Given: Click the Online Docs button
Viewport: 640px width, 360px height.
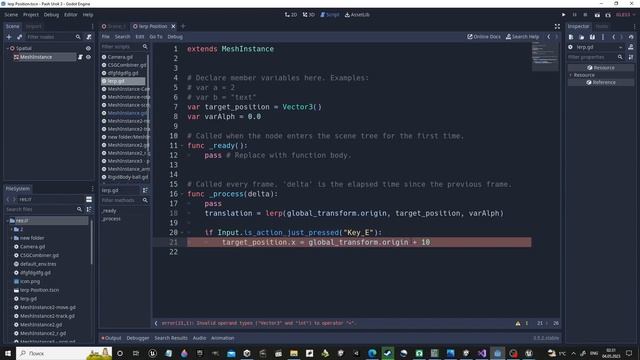Looking at the screenshot, I should (x=484, y=37).
